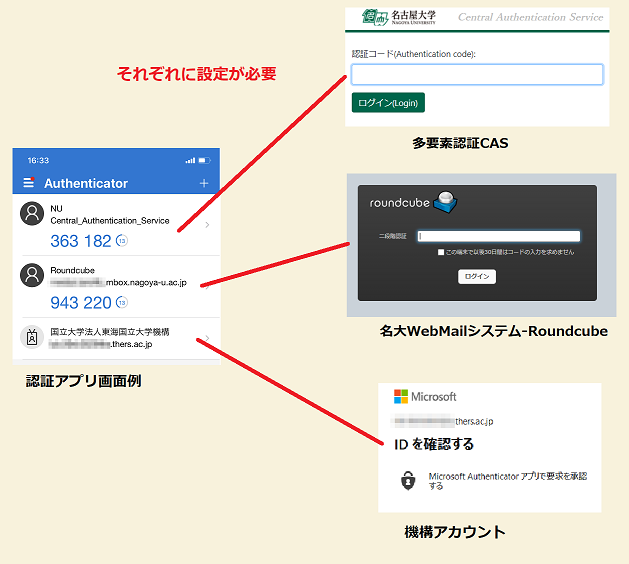Click the Roundcube account avatar icon
Screen dimensions: 629x564
point(32,275)
